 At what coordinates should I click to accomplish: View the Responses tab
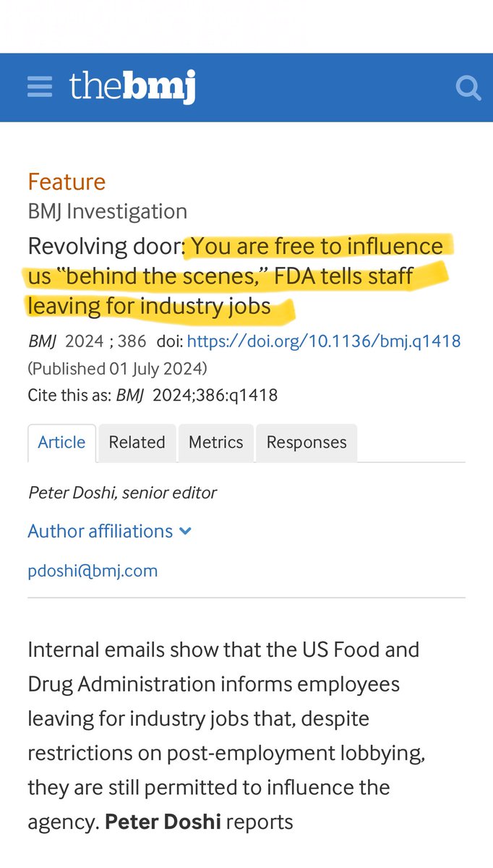pos(306,443)
